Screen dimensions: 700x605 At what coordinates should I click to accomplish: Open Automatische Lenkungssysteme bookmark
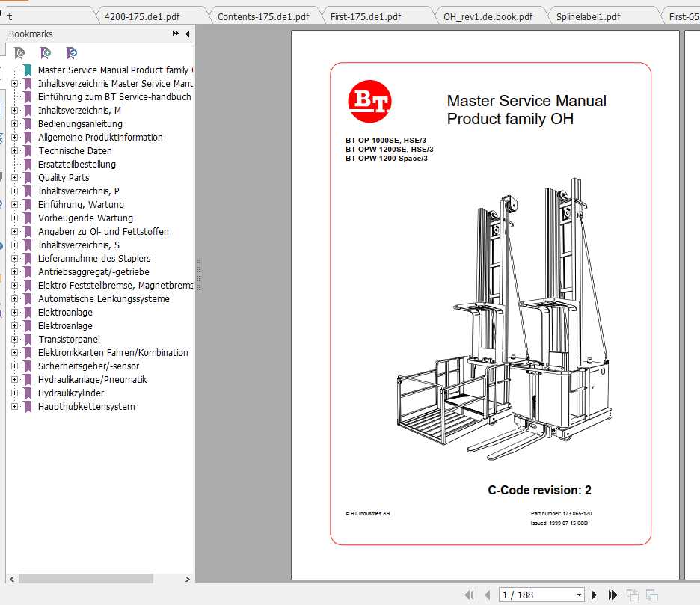coord(103,298)
